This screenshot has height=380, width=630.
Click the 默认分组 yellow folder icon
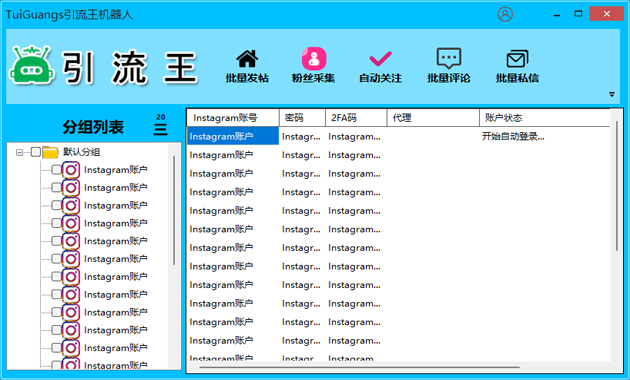(x=50, y=152)
